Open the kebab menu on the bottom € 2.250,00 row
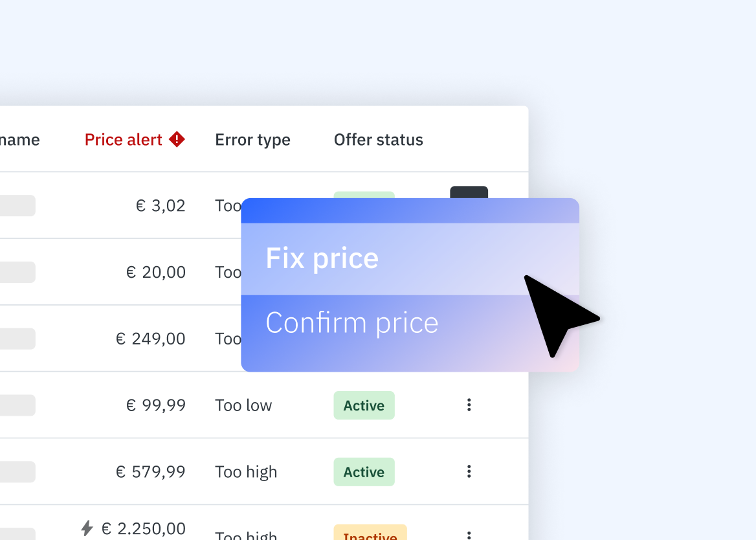 point(469,534)
